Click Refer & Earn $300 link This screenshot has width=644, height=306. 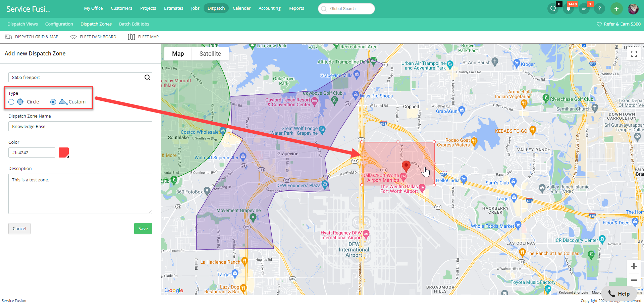619,24
